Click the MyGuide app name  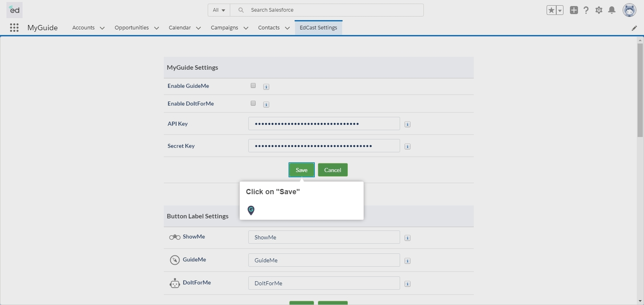pyautogui.click(x=43, y=27)
